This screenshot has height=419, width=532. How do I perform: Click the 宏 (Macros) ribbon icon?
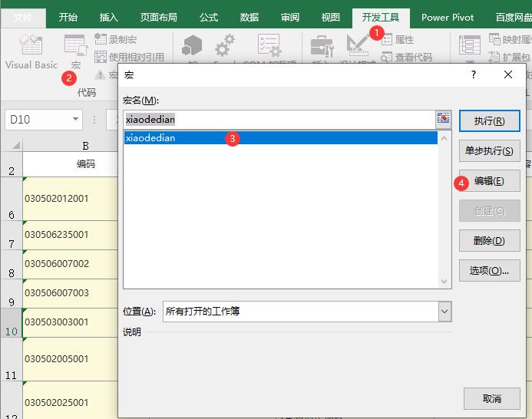coord(75,51)
